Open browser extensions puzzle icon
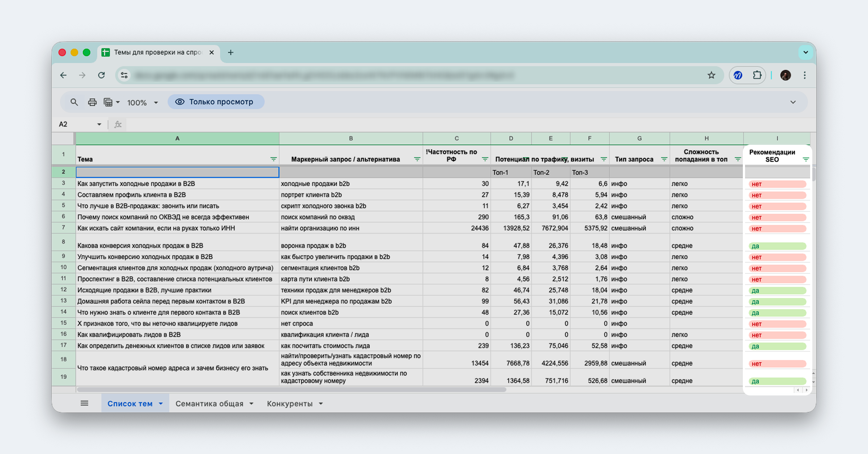The image size is (868, 454). tap(757, 75)
